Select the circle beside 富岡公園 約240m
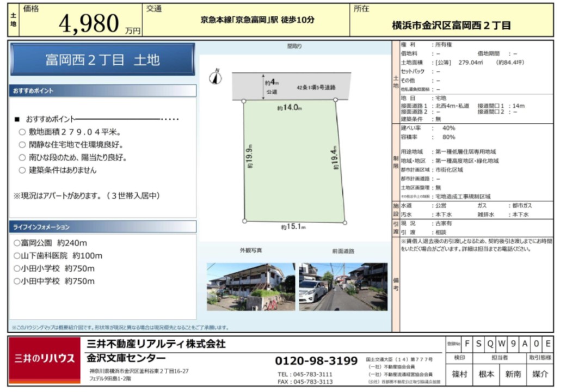This screenshot has width=566, height=392. (17, 243)
